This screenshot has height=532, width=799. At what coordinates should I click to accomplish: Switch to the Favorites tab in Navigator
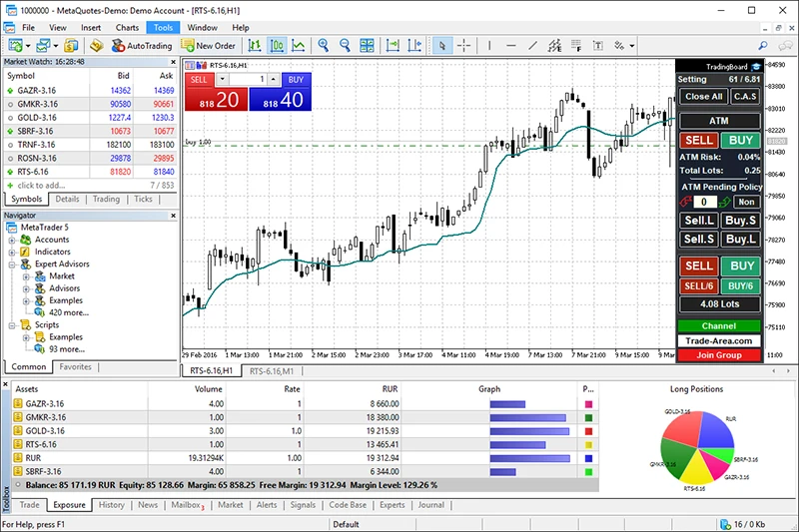click(76, 367)
